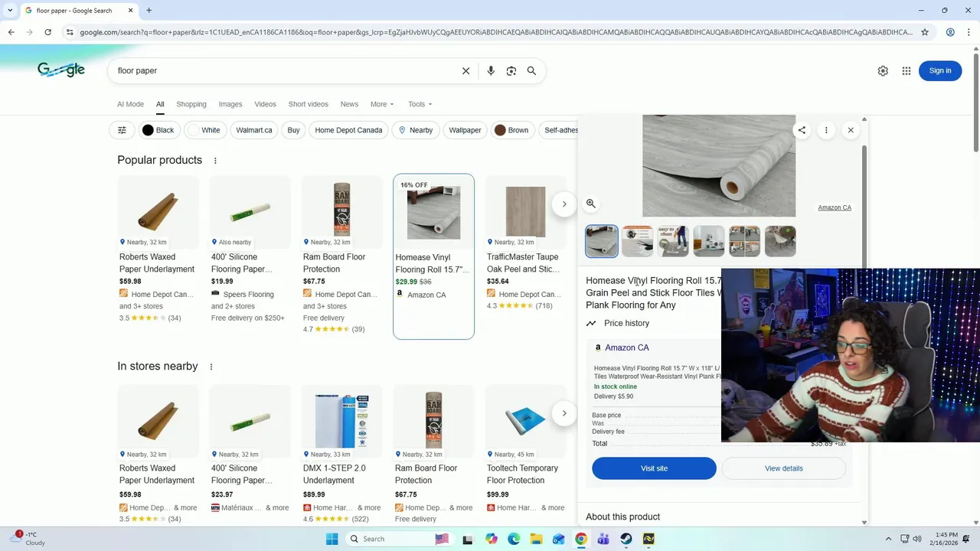Show next In stores nearby items arrow
This screenshot has height=551, width=980.
tap(564, 413)
